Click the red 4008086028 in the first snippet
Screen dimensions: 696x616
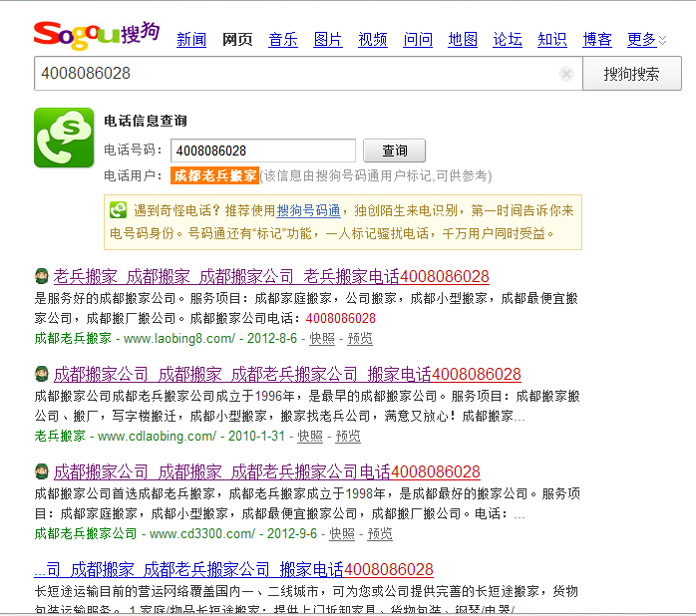tap(340, 319)
